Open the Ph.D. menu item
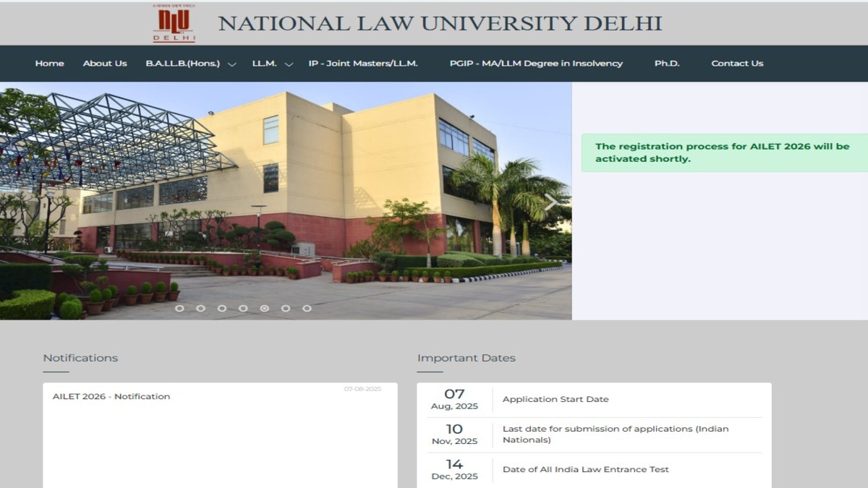 (666, 64)
